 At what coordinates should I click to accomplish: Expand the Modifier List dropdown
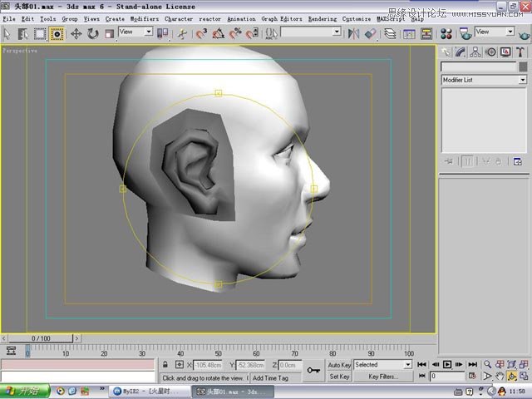(x=484, y=80)
